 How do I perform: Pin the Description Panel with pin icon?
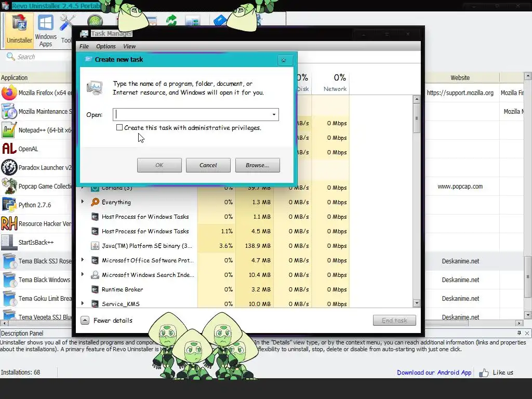point(519,333)
